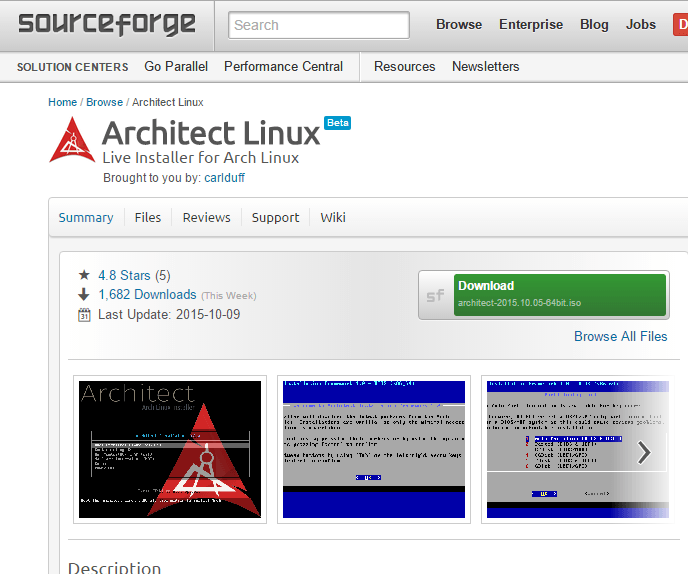Click the downloads arrow icon

[83, 294]
